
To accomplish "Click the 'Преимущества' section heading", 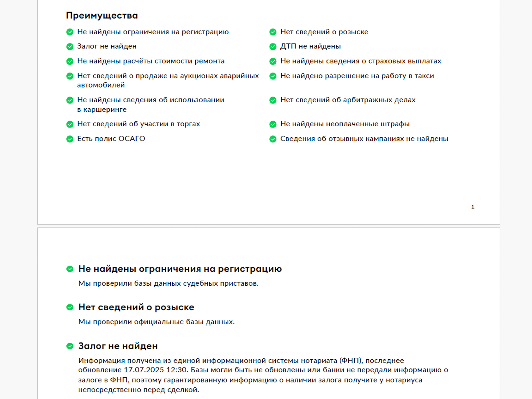I will click(102, 16).
